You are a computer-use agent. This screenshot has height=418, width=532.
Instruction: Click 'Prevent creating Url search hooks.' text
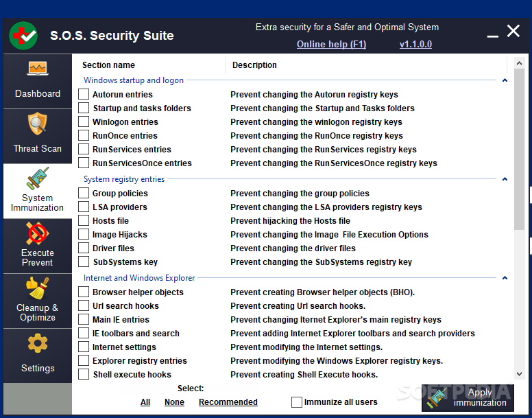coord(298,306)
